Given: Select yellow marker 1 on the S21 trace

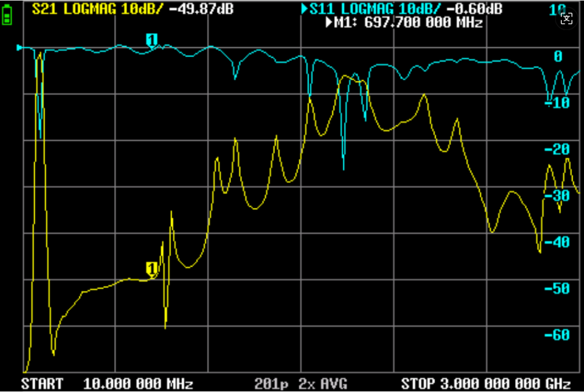Looking at the screenshot, I should [x=152, y=268].
